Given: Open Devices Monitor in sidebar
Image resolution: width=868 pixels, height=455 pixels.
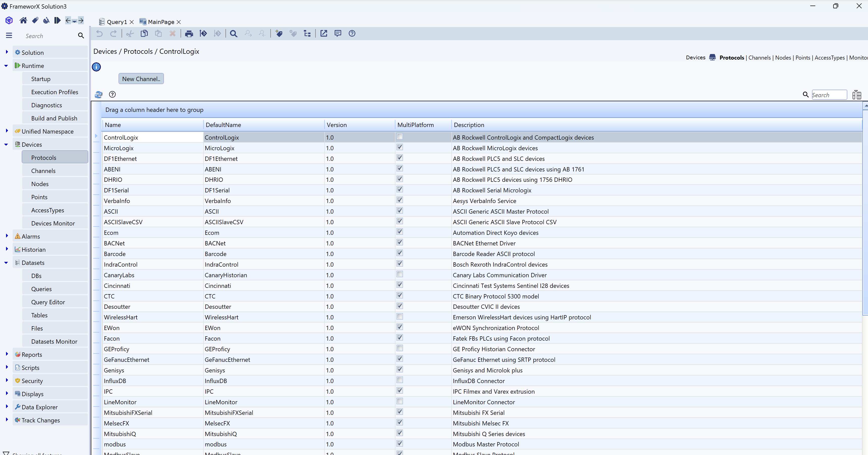Looking at the screenshot, I should 53,223.
